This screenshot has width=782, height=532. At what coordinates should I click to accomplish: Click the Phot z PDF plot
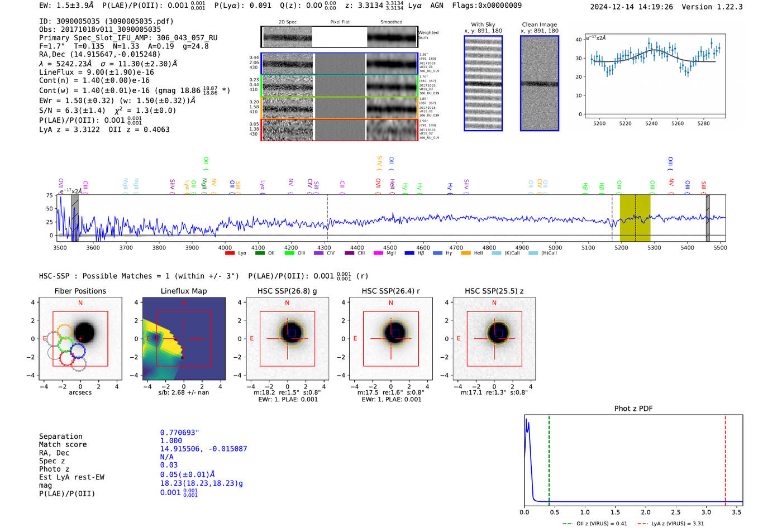(633, 460)
